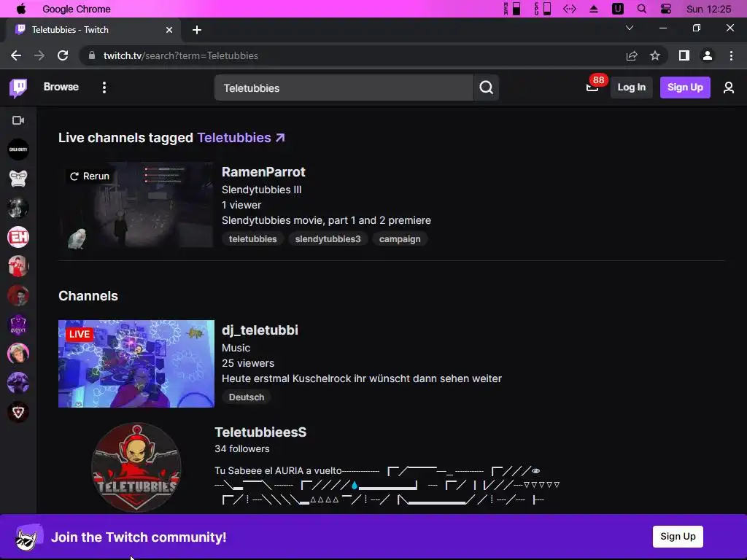Screen dimensions: 747x560
Task: Open the eject icon in the macOS menu bar
Action: point(594,9)
